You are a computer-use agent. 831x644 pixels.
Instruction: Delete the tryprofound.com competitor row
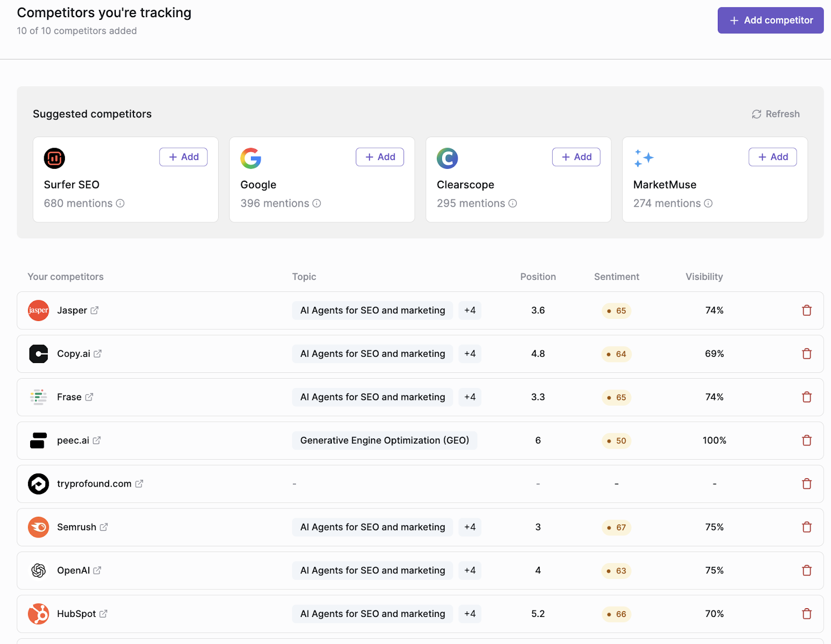pos(807,484)
